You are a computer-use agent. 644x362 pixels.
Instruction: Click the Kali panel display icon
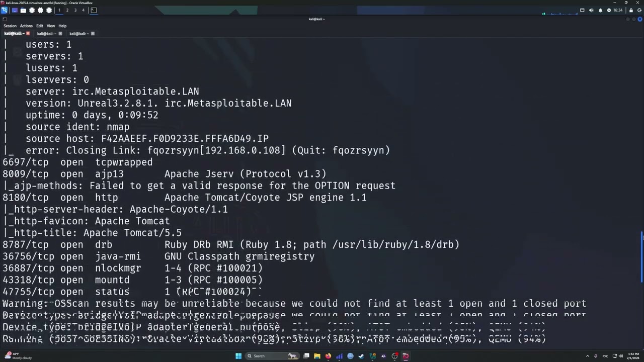coord(582,10)
